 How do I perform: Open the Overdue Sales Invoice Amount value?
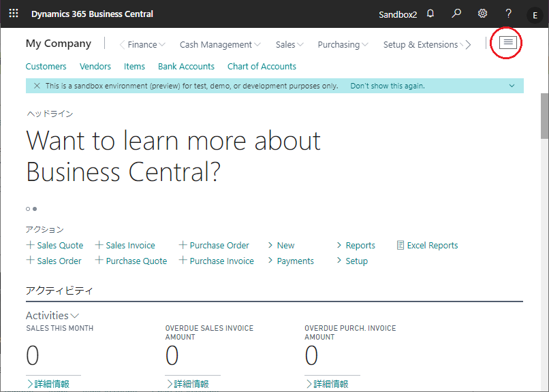tap(172, 355)
